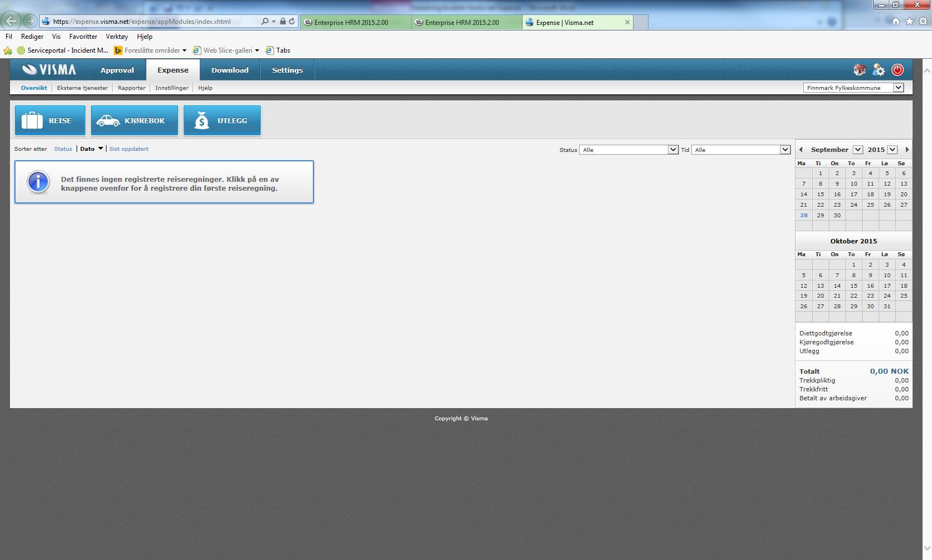Open the Verktøy menu
Viewport: 932px width, 560px height.
(x=117, y=36)
